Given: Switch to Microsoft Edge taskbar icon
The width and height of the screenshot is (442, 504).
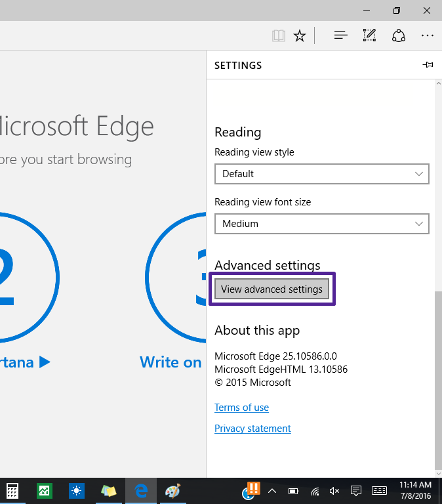Looking at the screenshot, I should coord(141,491).
